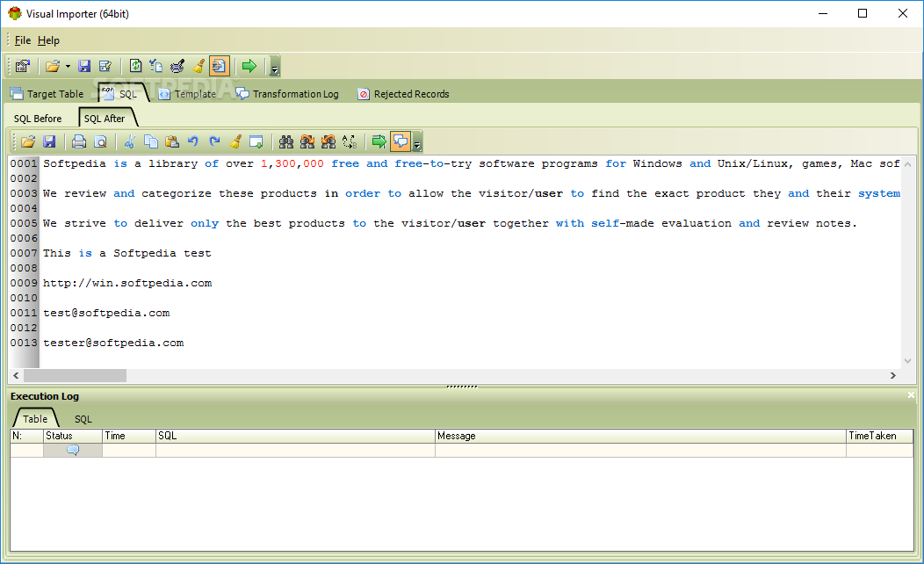Close the Execution Log panel
924x564 pixels.
point(911,394)
